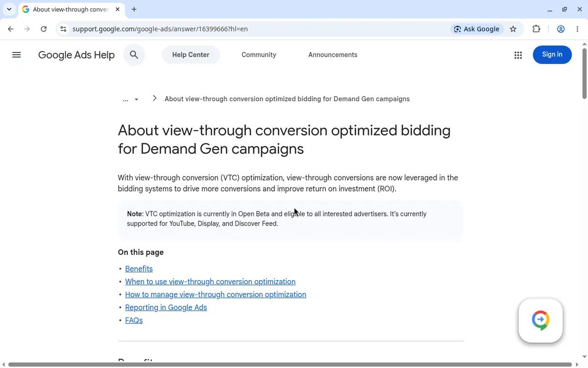Bookmark this page with the star
Image resolution: width=588 pixels, height=368 pixels.
(513, 29)
